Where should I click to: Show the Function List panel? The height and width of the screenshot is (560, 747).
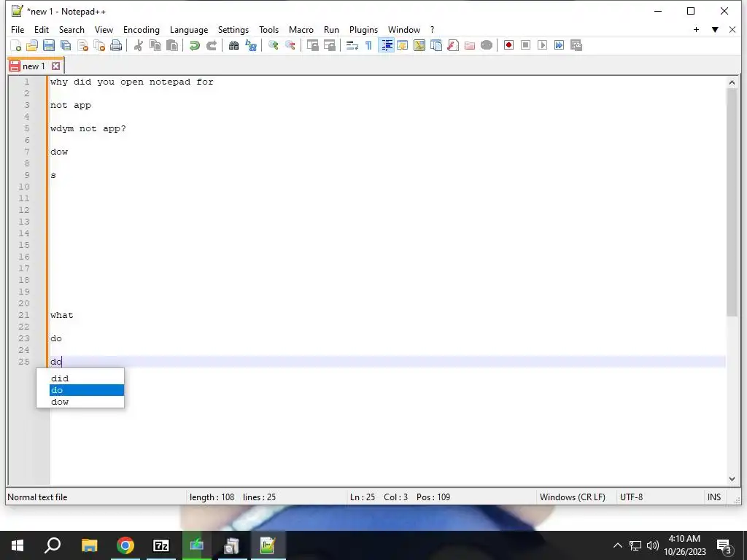453,45
